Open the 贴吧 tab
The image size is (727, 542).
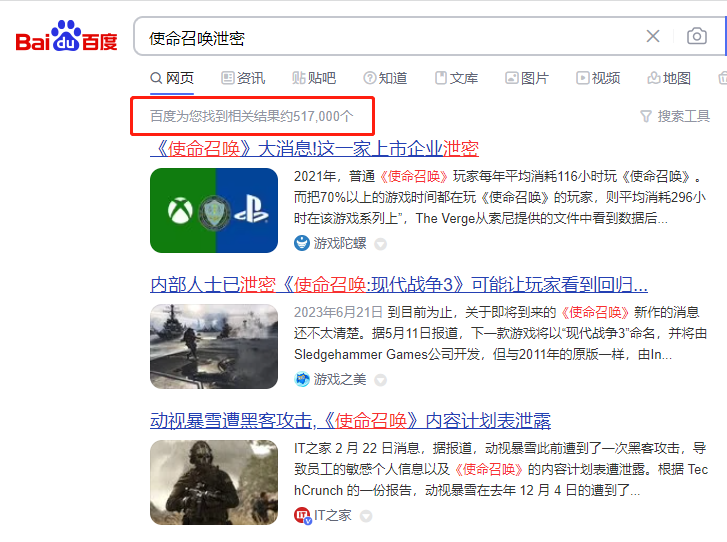coord(314,78)
